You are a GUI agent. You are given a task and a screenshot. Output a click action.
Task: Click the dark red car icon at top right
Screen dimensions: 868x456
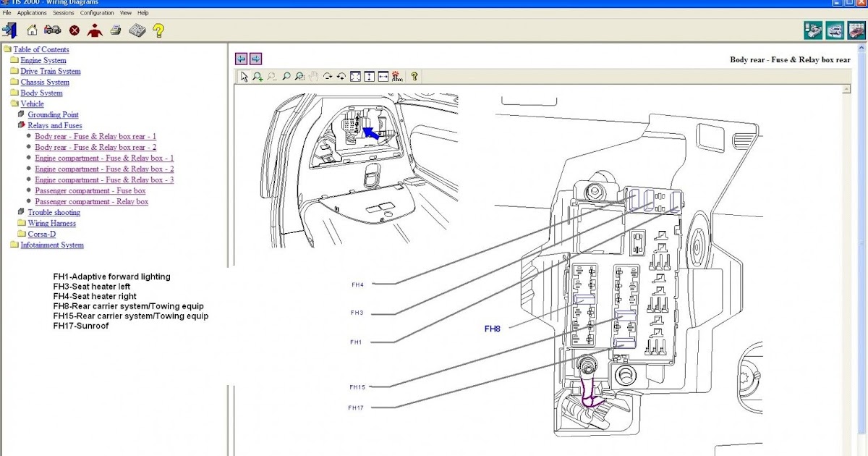tap(856, 30)
